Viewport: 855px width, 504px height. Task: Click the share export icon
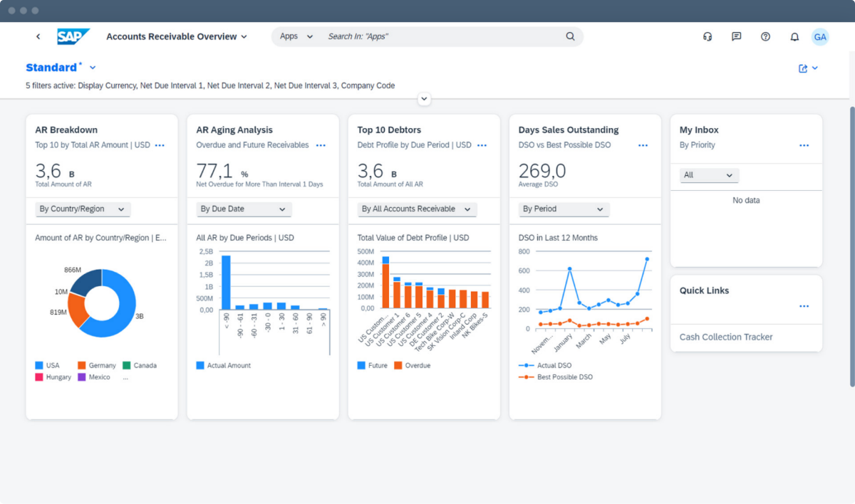[804, 68]
